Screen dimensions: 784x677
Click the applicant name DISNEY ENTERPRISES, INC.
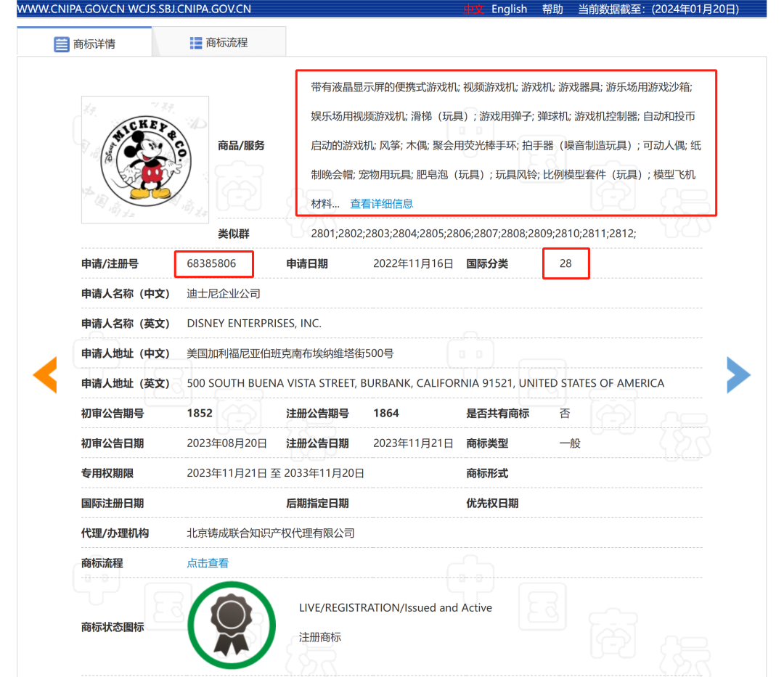point(254,324)
